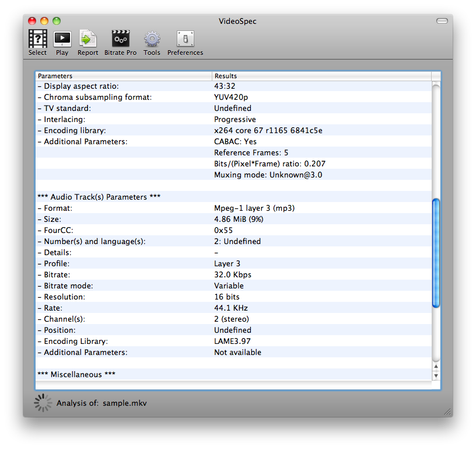Click the window resize grip corner
Viewport: 476px width, 449px height.
(x=447, y=412)
